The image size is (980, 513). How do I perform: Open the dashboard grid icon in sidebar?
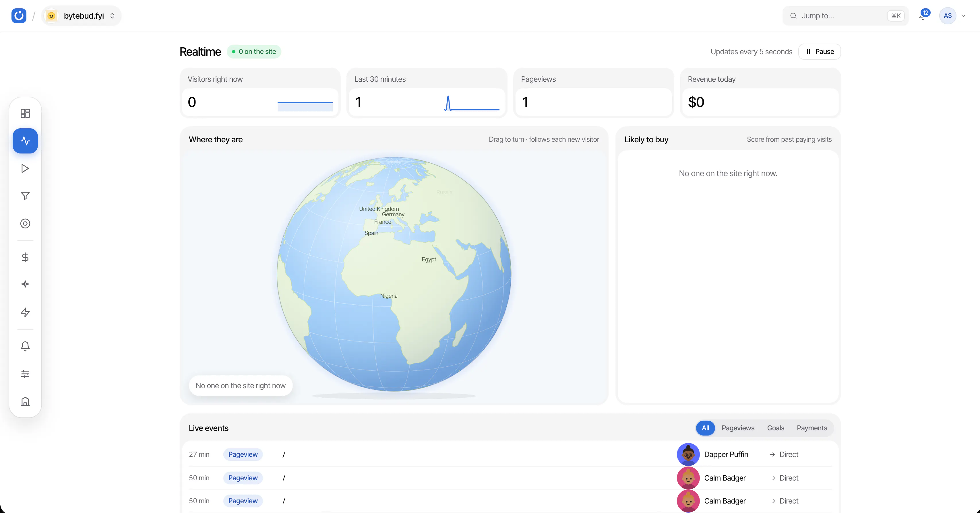(25, 113)
